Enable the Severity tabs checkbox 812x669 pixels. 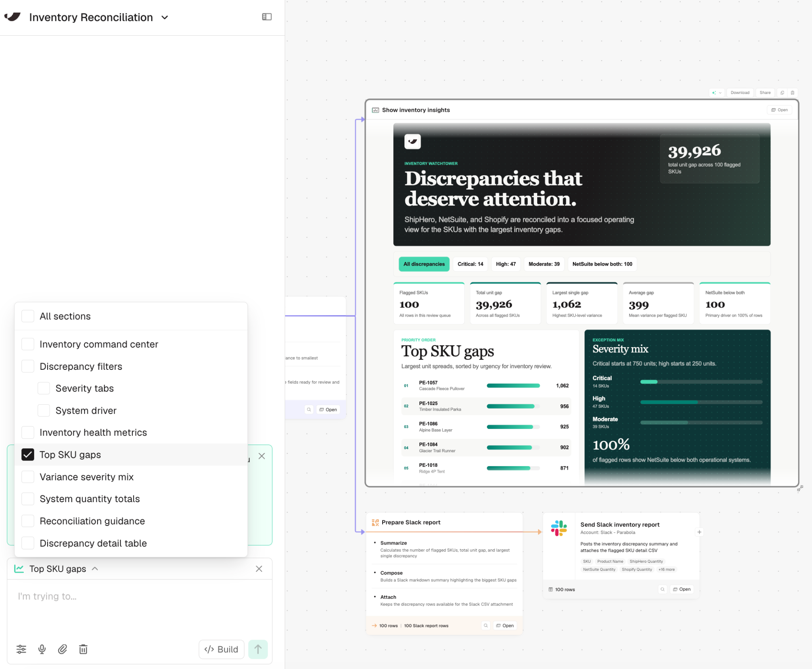(44, 388)
